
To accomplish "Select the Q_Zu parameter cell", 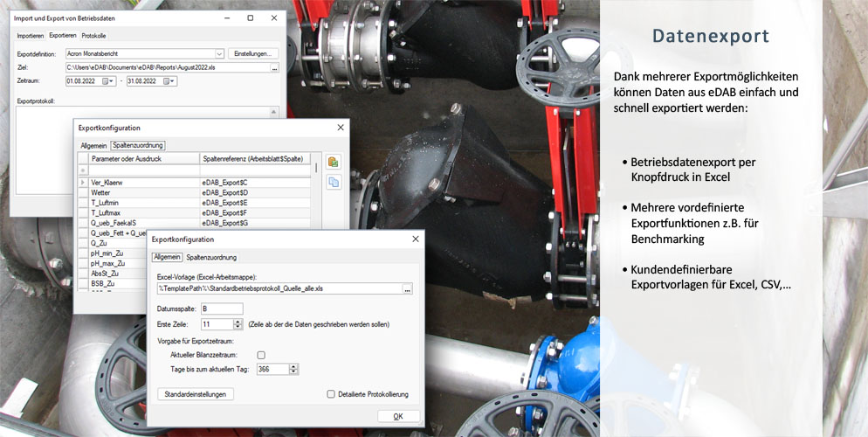I will pos(118,243).
